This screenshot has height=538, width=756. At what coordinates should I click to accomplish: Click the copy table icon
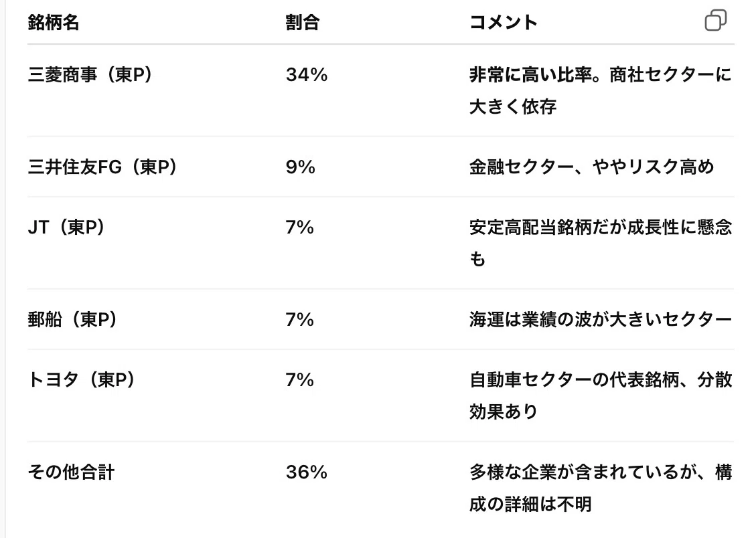pos(716,21)
